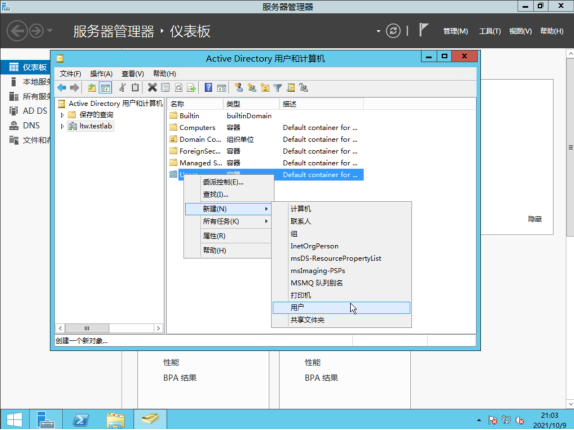Screen dimensions: 574x430
Task: Create new group with toolbar group icon
Action: click(252, 88)
